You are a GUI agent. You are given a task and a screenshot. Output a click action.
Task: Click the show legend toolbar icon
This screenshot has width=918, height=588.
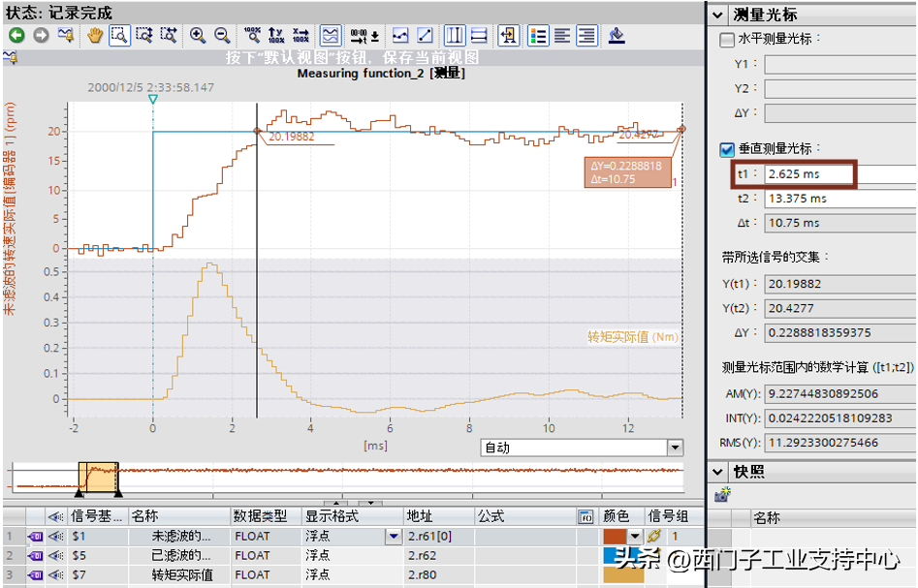coord(538,36)
